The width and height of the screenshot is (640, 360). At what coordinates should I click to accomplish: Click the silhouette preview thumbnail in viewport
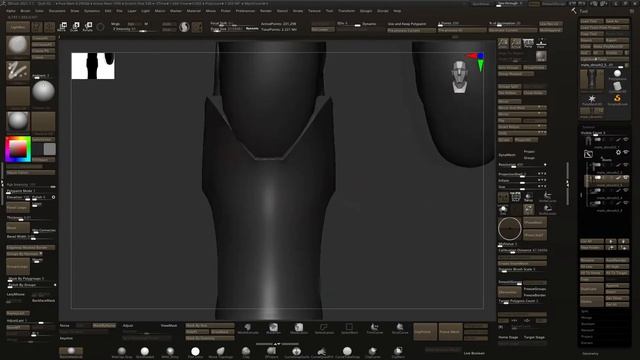[x=93, y=66]
